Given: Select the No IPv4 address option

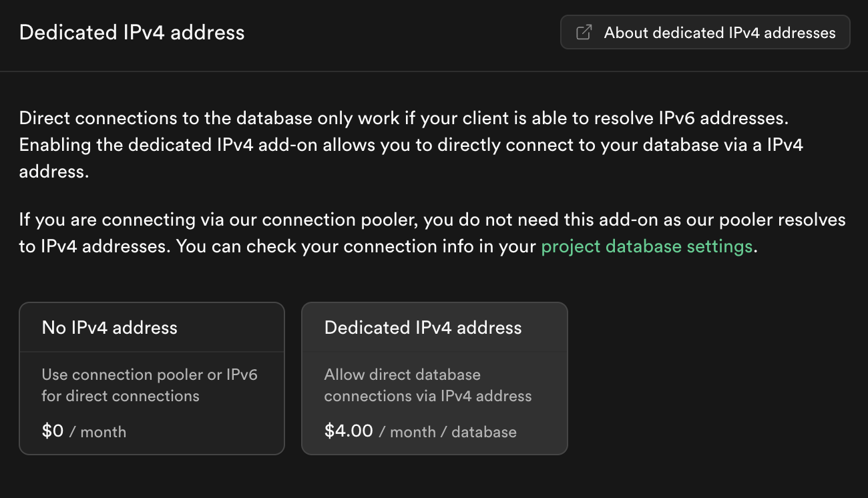Looking at the screenshot, I should [152, 378].
